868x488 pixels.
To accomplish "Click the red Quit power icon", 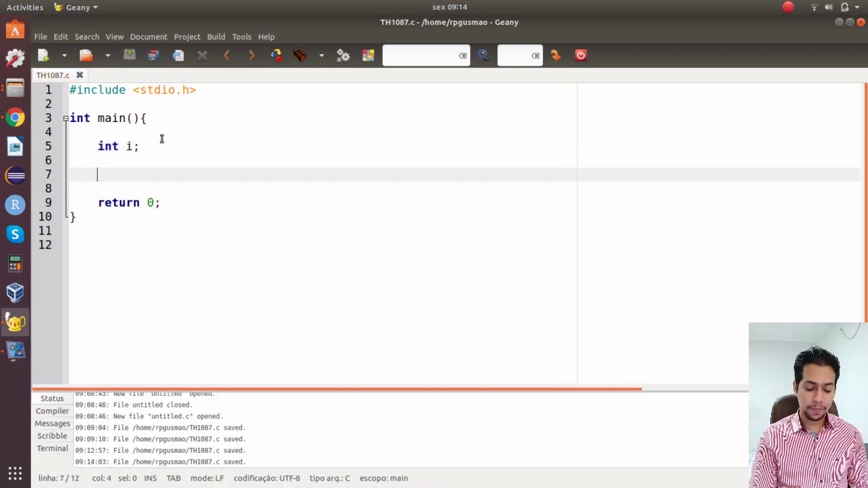I will 580,56.
